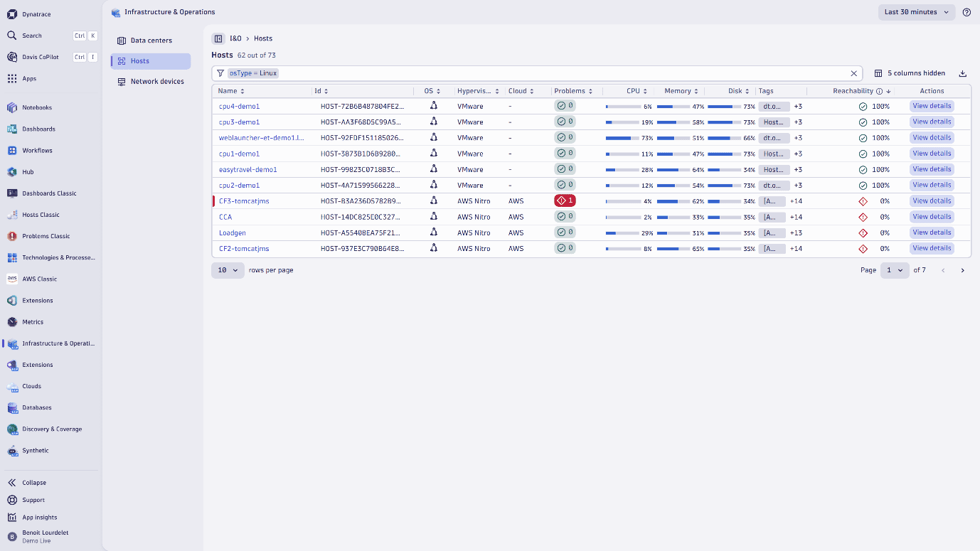Select Hosts in side navigation
Image resolution: width=980 pixels, height=551 pixels.
click(151, 61)
